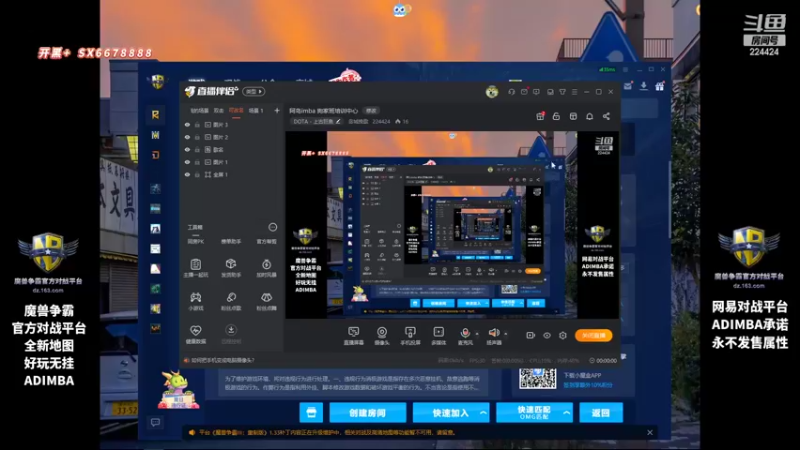Toggle the preview eye icon near 关闭直播
800x450 pixels.
[x=547, y=335]
